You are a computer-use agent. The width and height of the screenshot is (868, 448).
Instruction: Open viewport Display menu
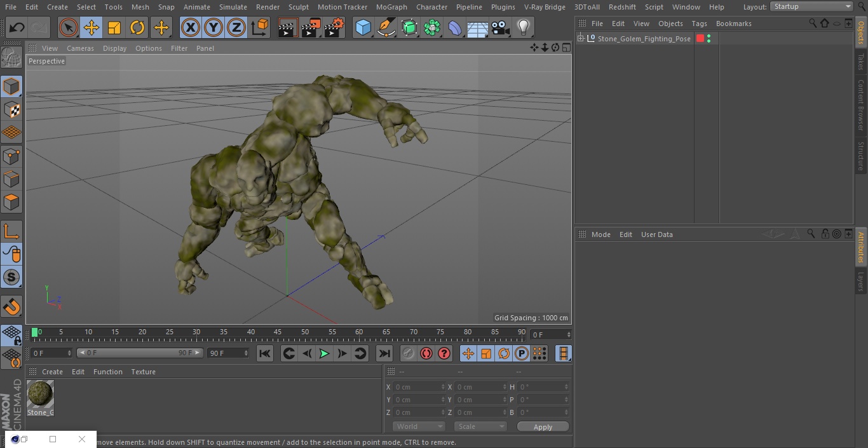[x=114, y=48]
